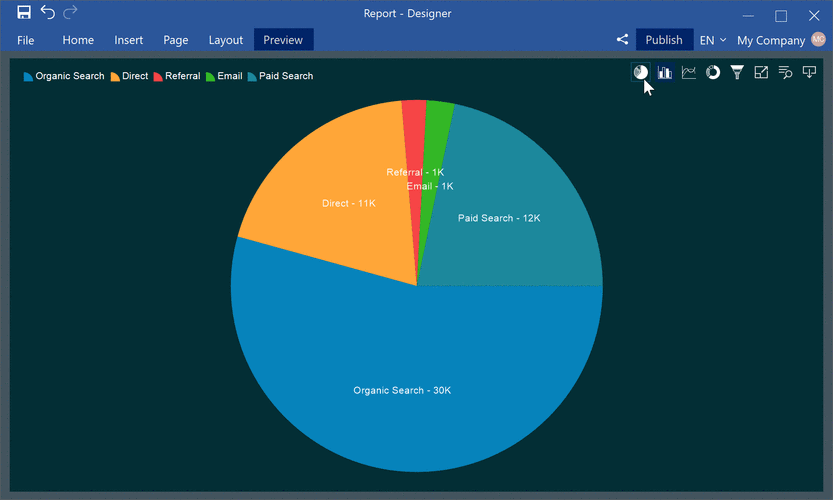Switch chart to pie chart type
Viewport: 833px width, 500px height.
pyautogui.click(x=640, y=72)
